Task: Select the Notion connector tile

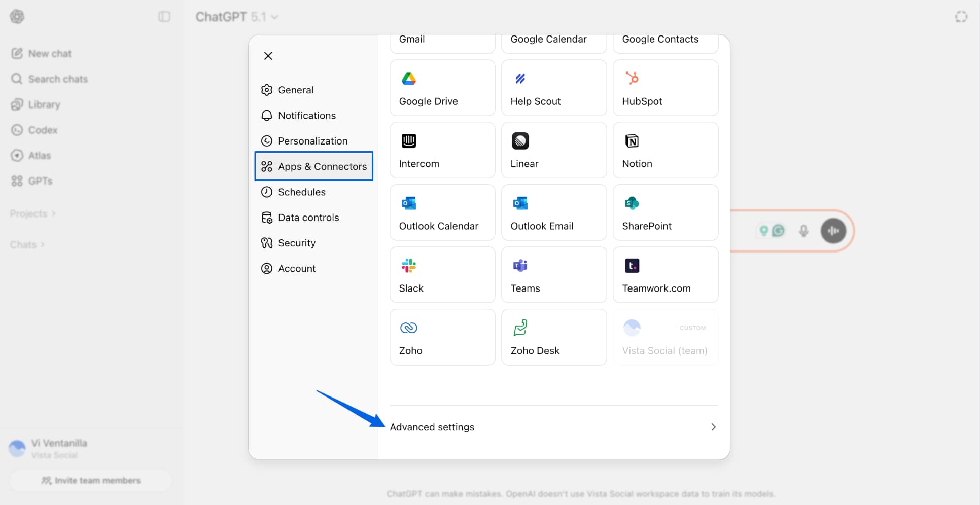Action: [x=665, y=150]
